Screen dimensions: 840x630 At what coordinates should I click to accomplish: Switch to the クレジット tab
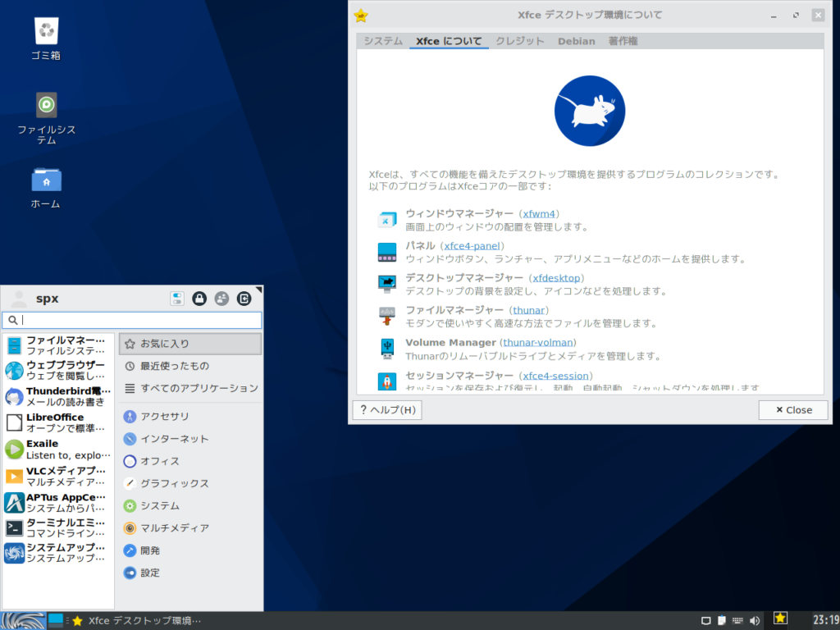point(519,40)
